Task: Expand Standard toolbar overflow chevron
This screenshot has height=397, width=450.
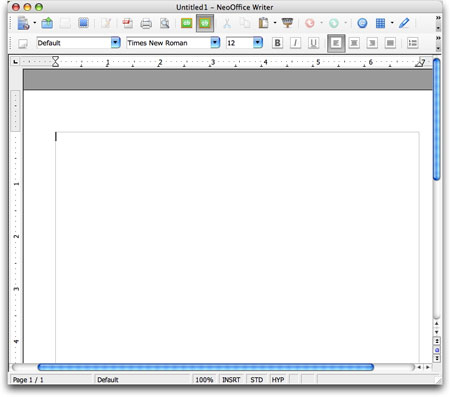Action: pos(438,18)
